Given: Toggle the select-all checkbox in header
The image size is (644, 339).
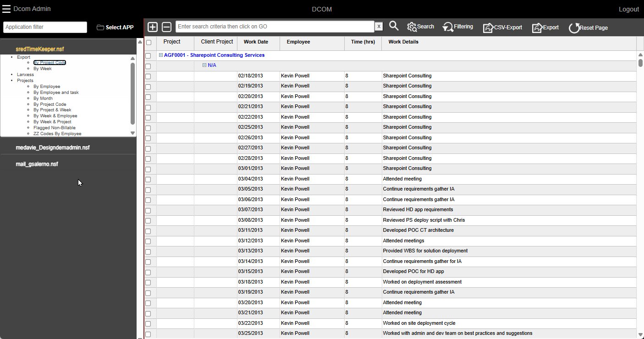Looking at the screenshot, I should (x=149, y=43).
